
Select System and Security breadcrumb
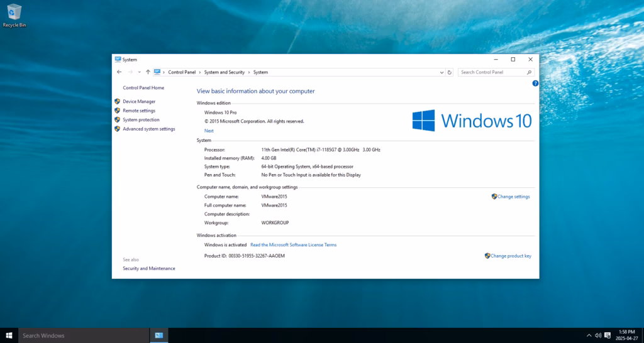pyautogui.click(x=225, y=72)
